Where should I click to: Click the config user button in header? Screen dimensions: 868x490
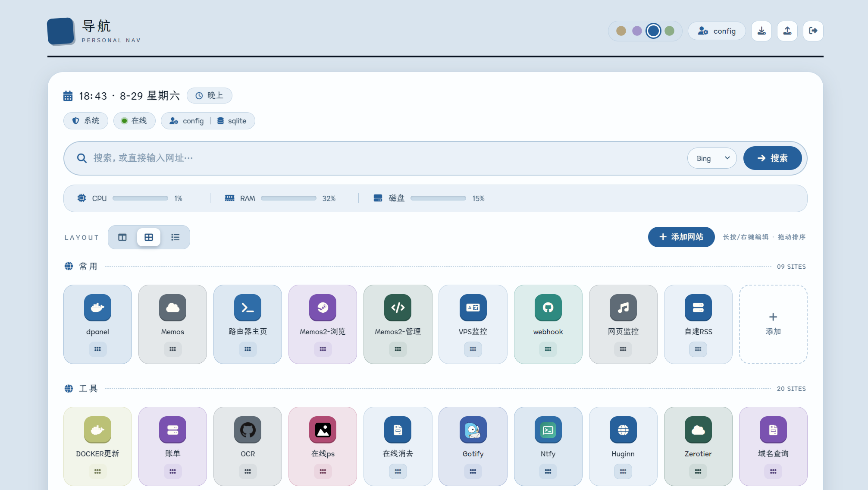point(717,31)
